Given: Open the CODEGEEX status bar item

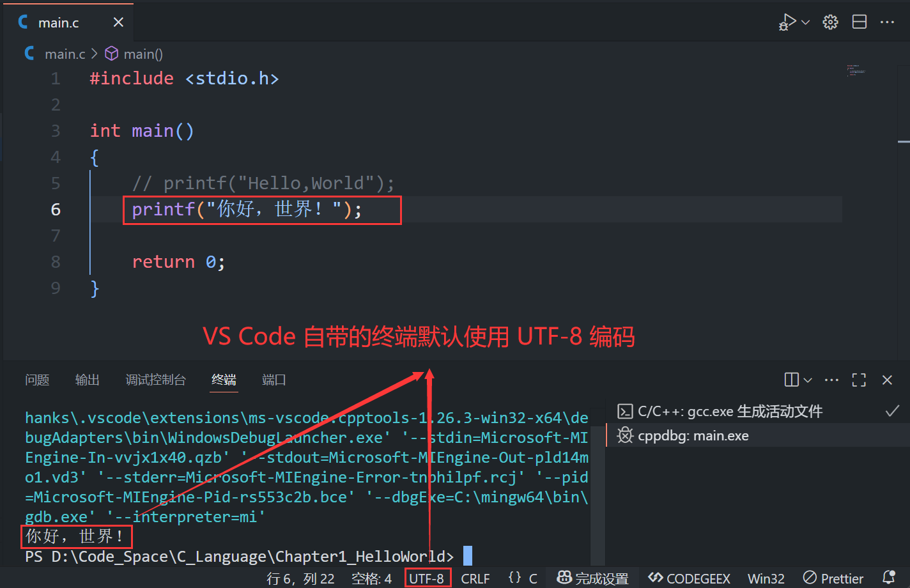Looking at the screenshot, I should [x=689, y=578].
